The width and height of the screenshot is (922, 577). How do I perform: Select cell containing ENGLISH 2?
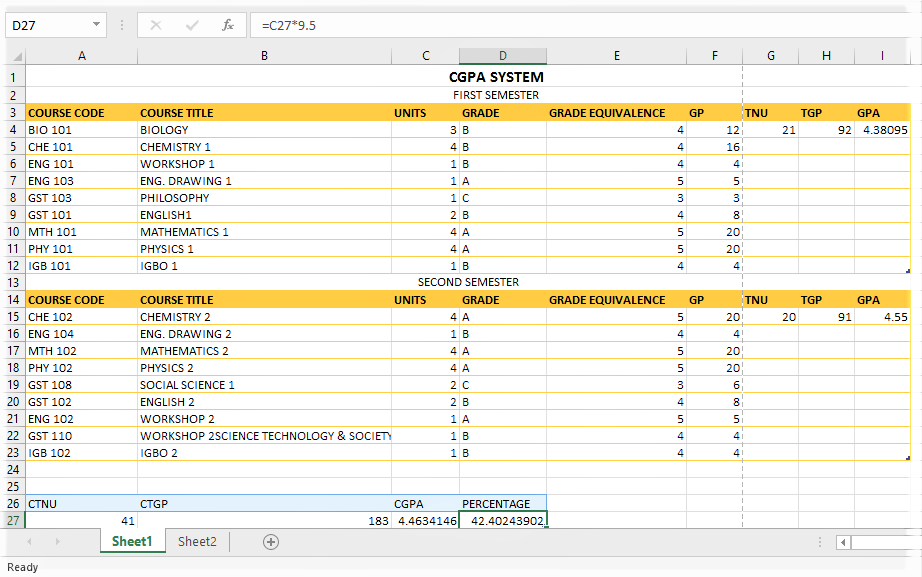[x=264, y=402]
